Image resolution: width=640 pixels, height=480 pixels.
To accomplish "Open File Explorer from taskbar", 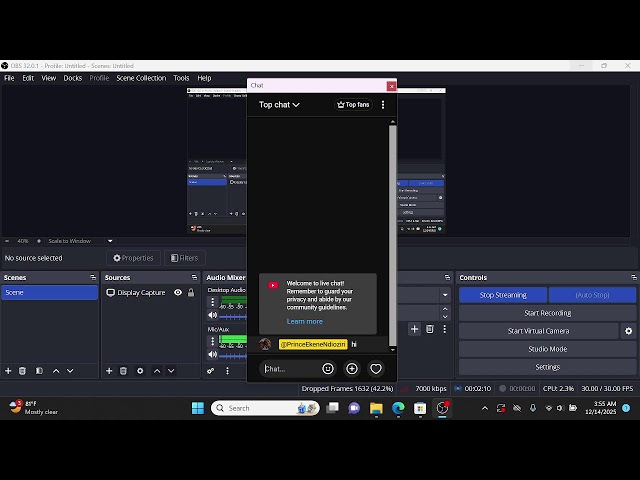I will click(376, 408).
